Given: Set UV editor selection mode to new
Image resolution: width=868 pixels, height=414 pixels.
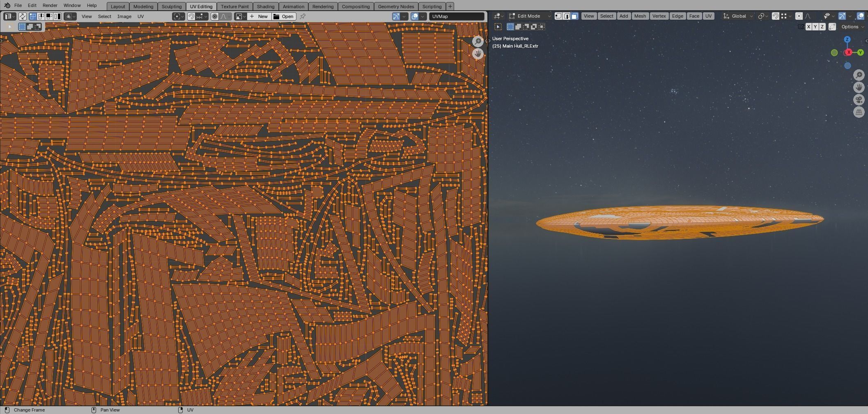Looking at the screenshot, I should coord(22,27).
